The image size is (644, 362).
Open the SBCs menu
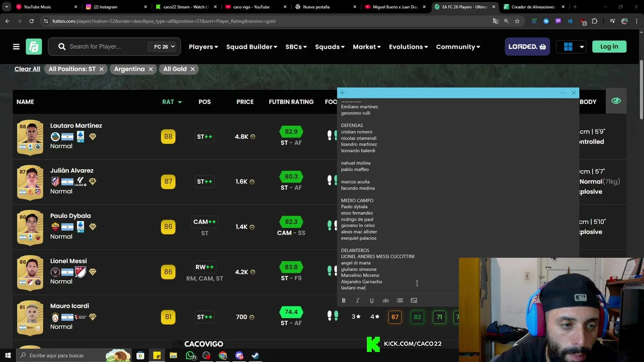pyautogui.click(x=296, y=47)
